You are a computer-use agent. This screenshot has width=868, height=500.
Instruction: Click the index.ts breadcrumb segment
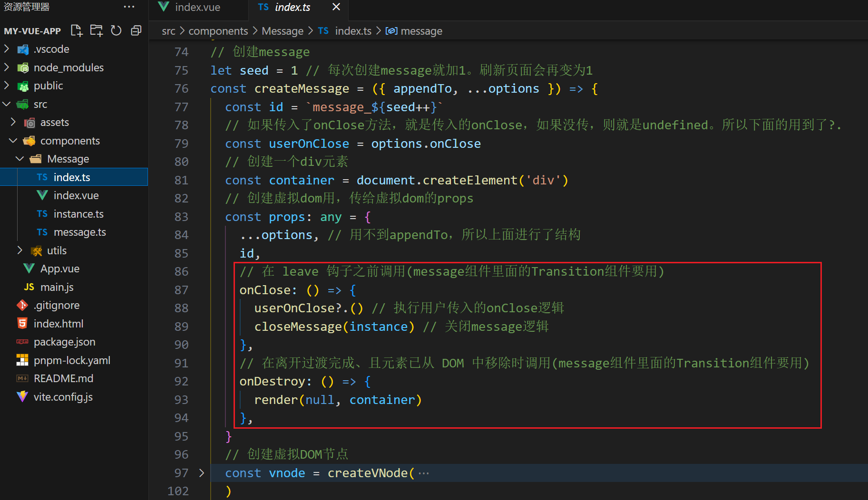tap(353, 31)
